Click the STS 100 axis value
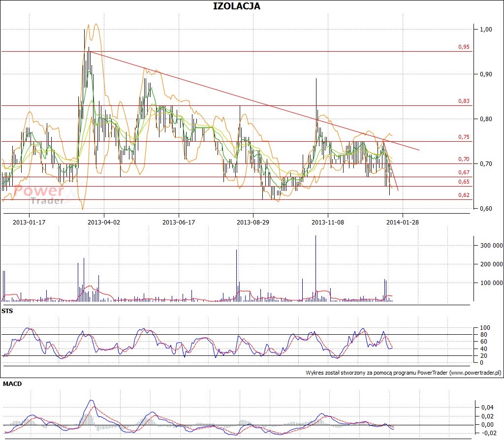The width and height of the screenshot is (504, 446). coord(485,328)
